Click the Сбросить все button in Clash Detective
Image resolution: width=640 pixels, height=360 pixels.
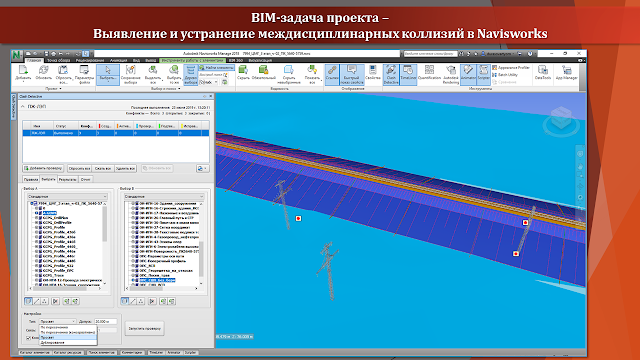pos(79,168)
